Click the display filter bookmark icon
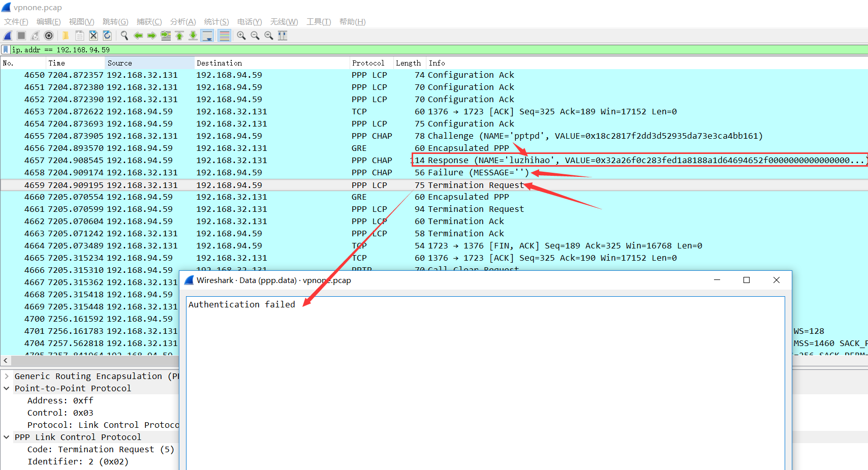The width and height of the screenshot is (868, 470). tap(6, 50)
